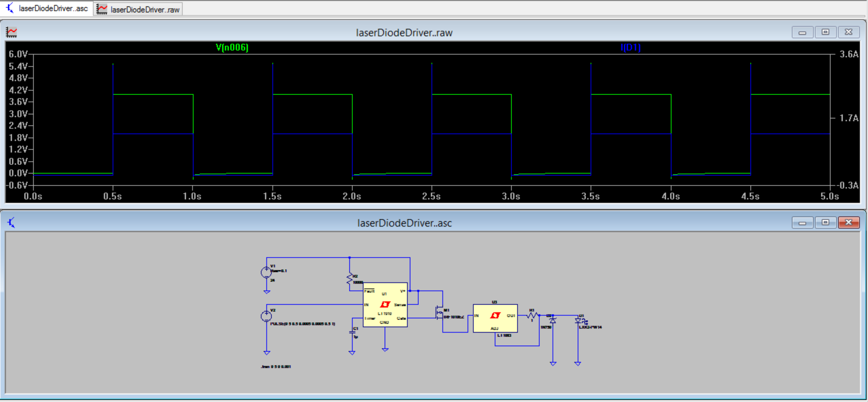The width and height of the screenshot is (868, 402).
Task: Maximize the laserDiodeDriver..raw window
Action: point(825,32)
